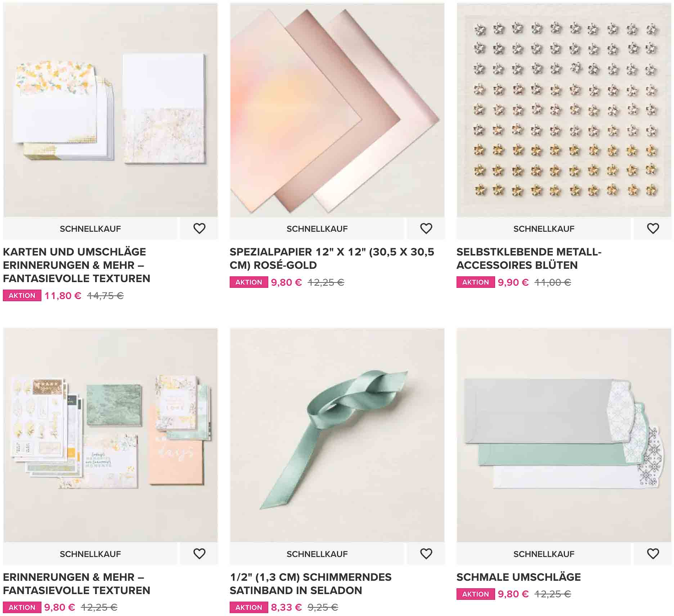Screen dimensions: 674x616
Task: Heart the Satinband in Seladon product
Action: 426,554
